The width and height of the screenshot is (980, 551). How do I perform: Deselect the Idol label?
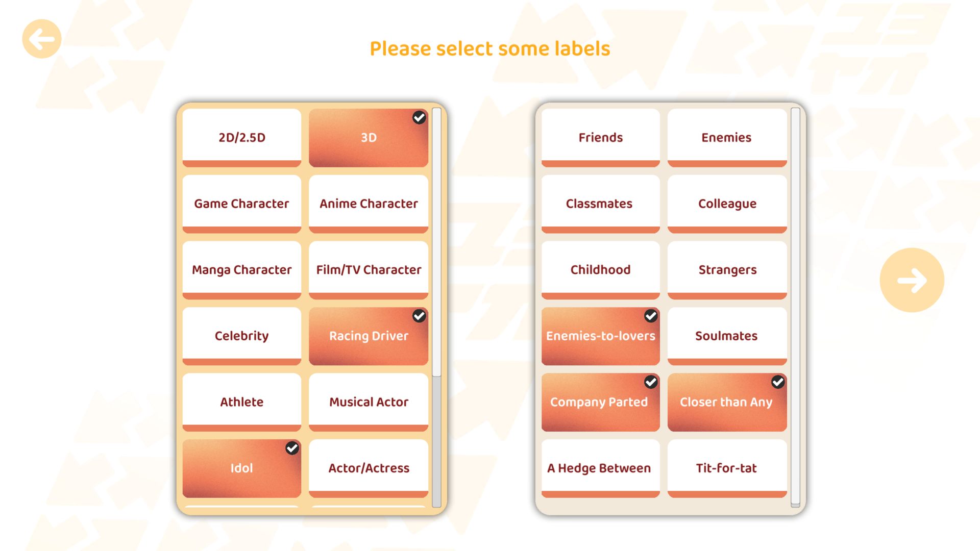(241, 468)
